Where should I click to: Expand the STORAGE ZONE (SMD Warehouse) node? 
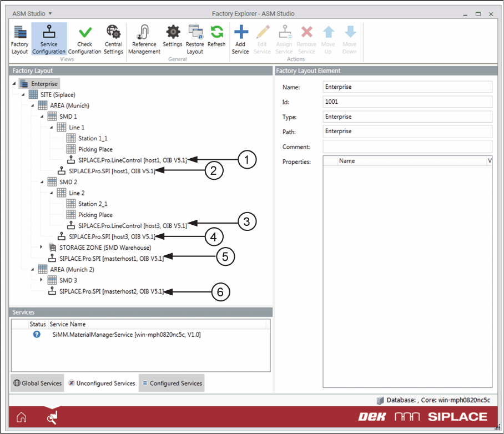[x=41, y=248]
